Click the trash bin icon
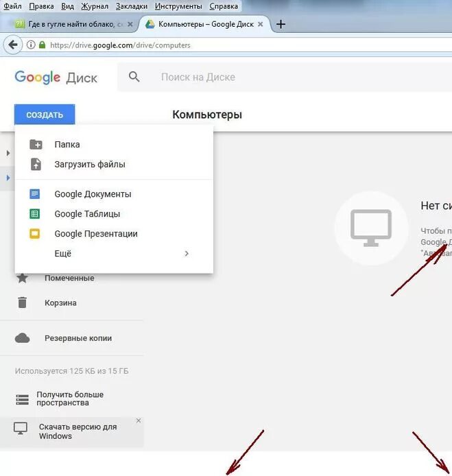 [22, 302]
